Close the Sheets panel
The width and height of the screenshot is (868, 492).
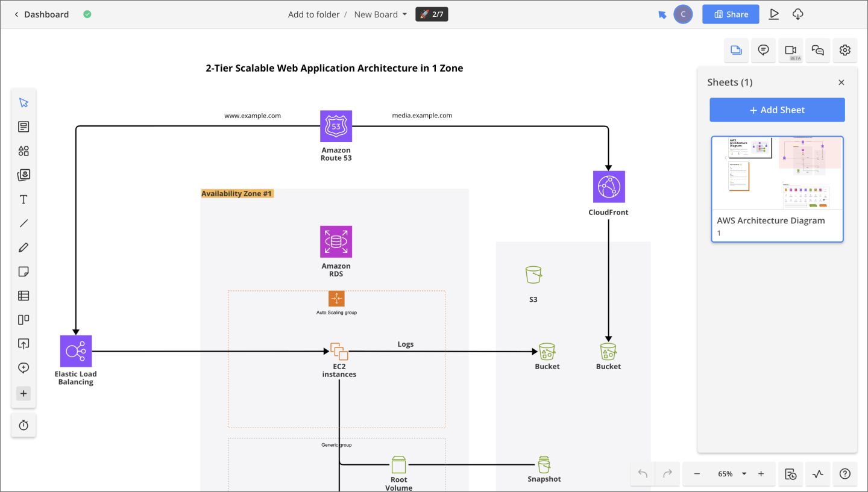pyautogui.click(x=841, y=83)
